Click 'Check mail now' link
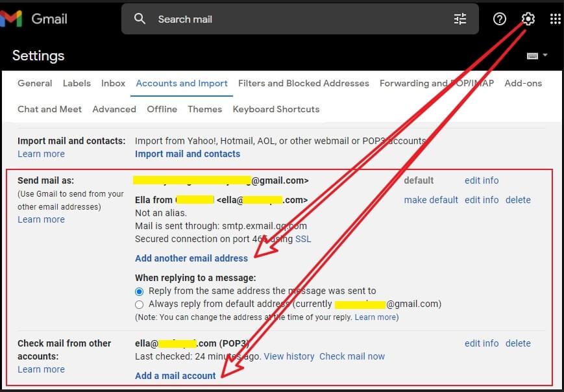 352,356
